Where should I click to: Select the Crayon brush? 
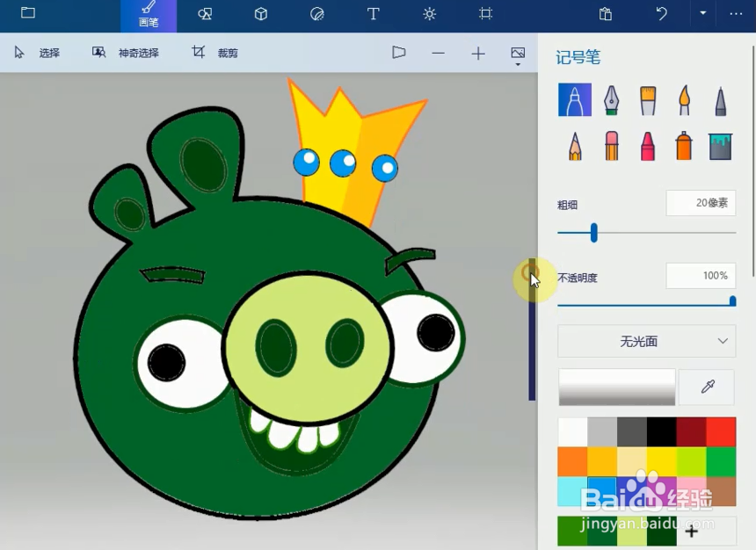[x=648, y=146]
